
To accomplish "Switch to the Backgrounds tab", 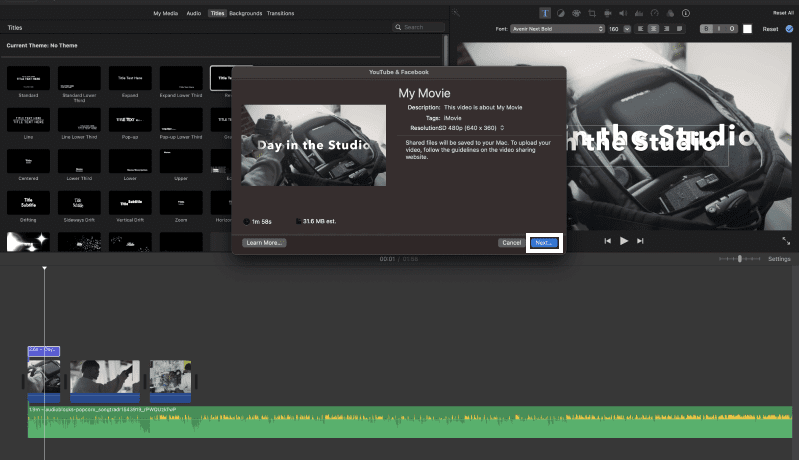I will [245, 13].
